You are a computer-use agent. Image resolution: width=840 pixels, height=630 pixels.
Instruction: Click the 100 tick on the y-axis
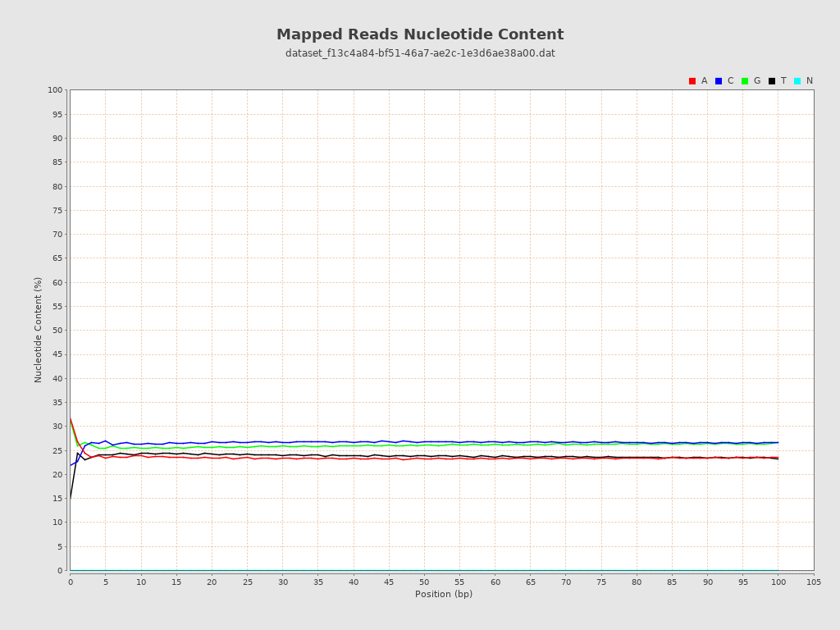[x=55, y=90]
